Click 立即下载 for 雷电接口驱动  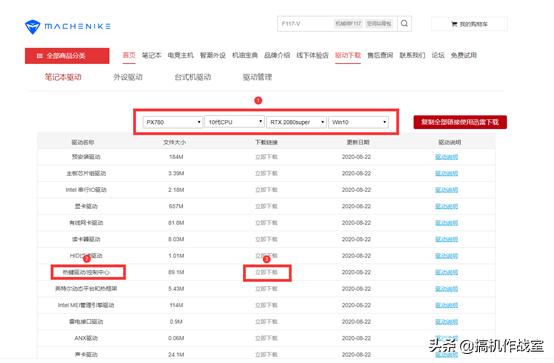[x=266, y=322]
